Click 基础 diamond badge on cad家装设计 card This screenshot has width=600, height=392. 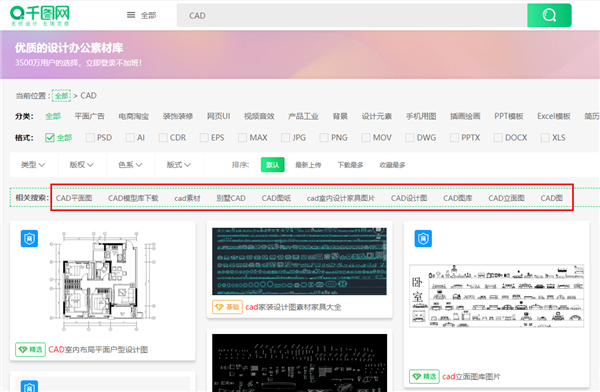[227, 307]
